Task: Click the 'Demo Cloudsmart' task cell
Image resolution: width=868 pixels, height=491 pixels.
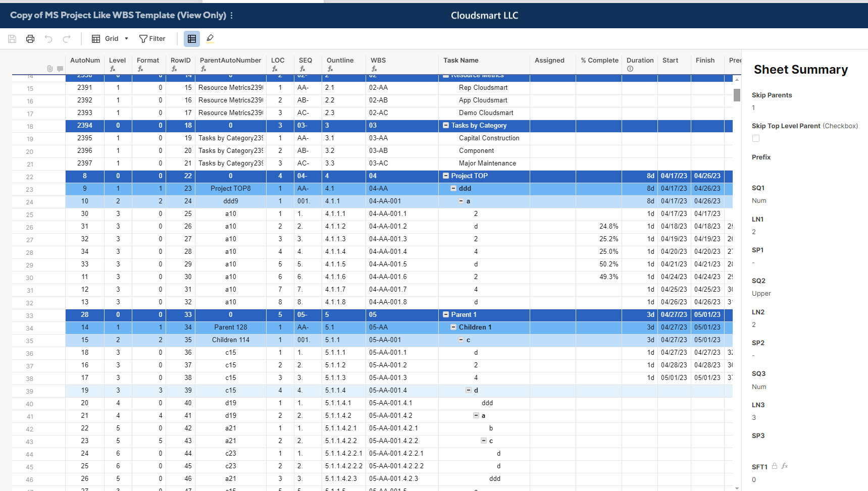Action: 484,113
